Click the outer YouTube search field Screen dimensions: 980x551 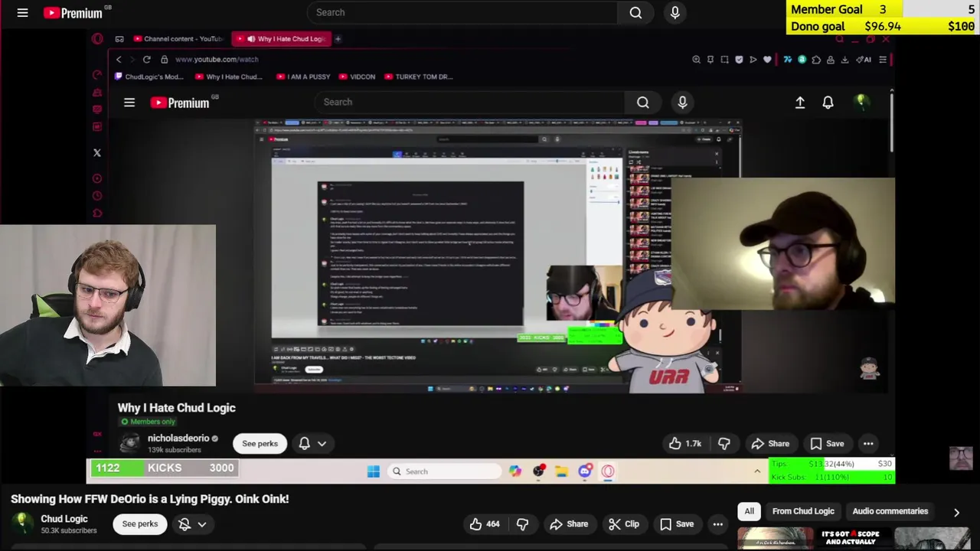pos(462,12)
